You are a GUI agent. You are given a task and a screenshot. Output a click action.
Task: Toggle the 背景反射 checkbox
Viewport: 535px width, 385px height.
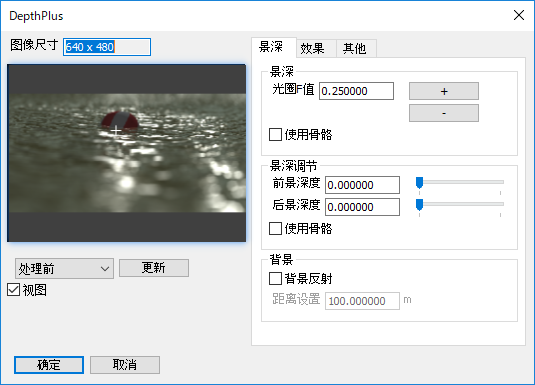coord(275,279)
